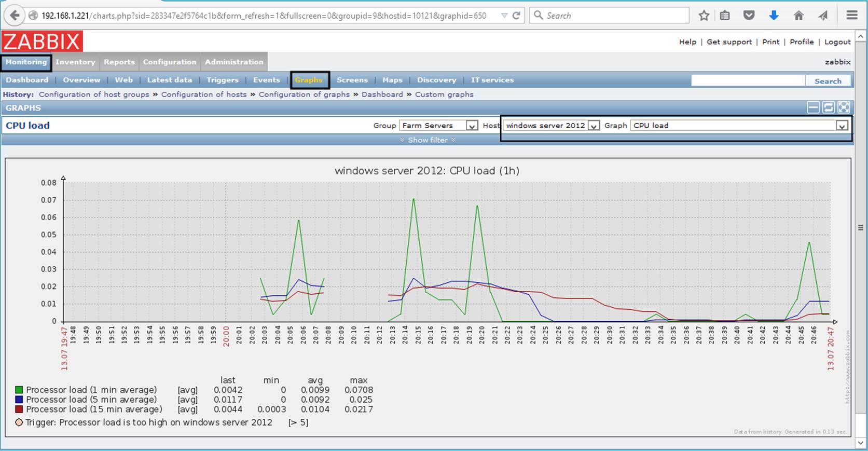Viewport: 868px width, 451px height.
Task: Click the Zabbix logo
Action: tap(42, 42)
